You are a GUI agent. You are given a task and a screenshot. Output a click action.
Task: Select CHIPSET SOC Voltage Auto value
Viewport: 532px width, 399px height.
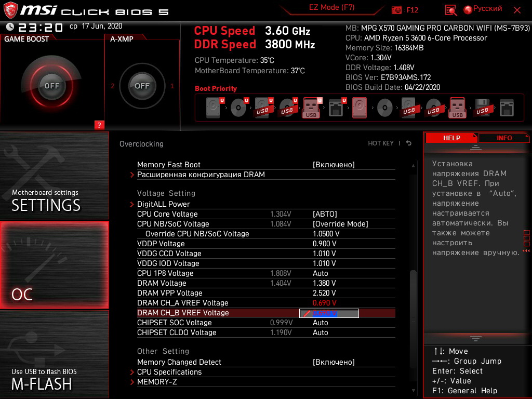[x=320, y=323]
